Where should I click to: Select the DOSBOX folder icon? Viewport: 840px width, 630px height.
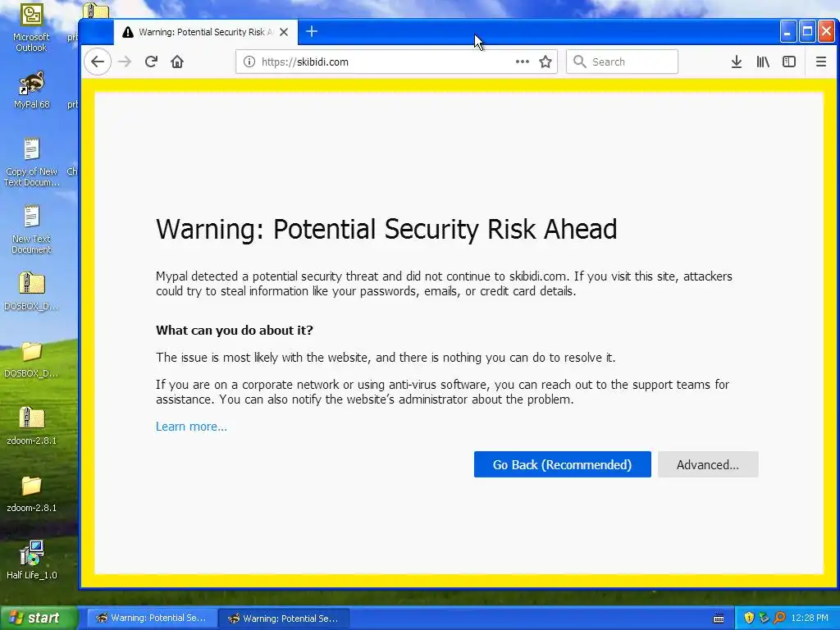[x=31, y=358]
